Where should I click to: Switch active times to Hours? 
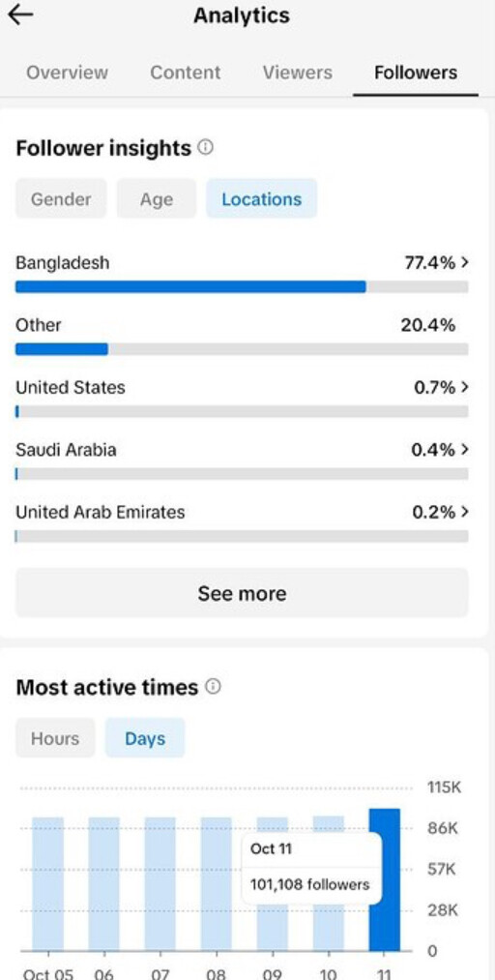click(x=55, y=738)
